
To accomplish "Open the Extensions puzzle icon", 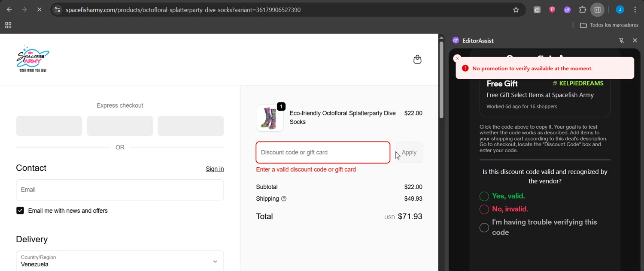I will click(x=582, y=9).
